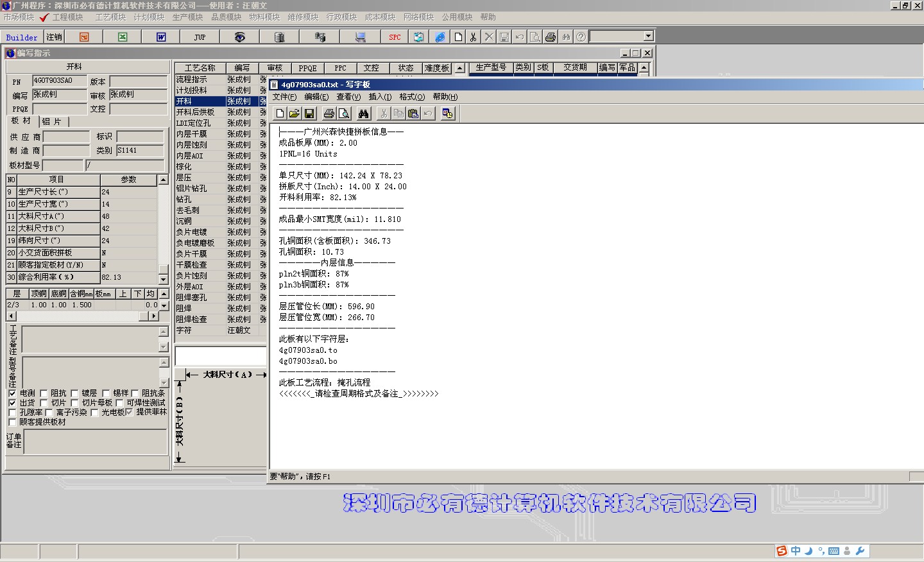Click the soft keyboard icon in IME bar
Screen dimensions: 924x562
(x=834, y=551)
